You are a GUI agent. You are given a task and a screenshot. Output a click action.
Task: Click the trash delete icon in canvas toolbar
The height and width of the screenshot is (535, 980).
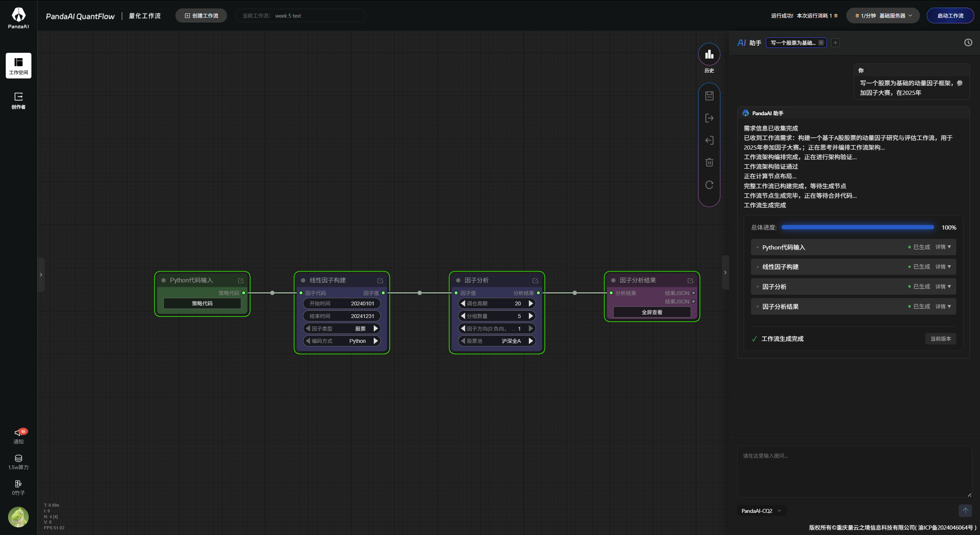pos(709,162)
